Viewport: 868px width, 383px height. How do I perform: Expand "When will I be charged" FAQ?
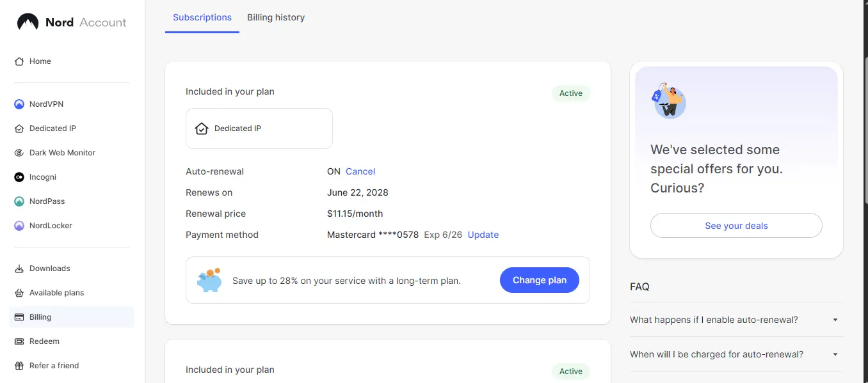point(736,354)
